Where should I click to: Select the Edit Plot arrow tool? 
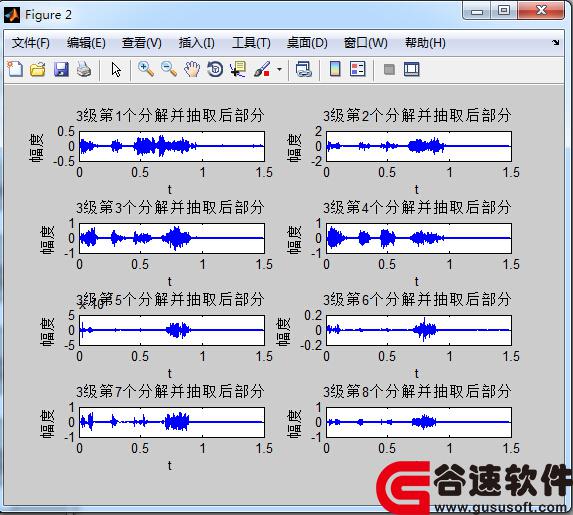click(x=116, y=69)
